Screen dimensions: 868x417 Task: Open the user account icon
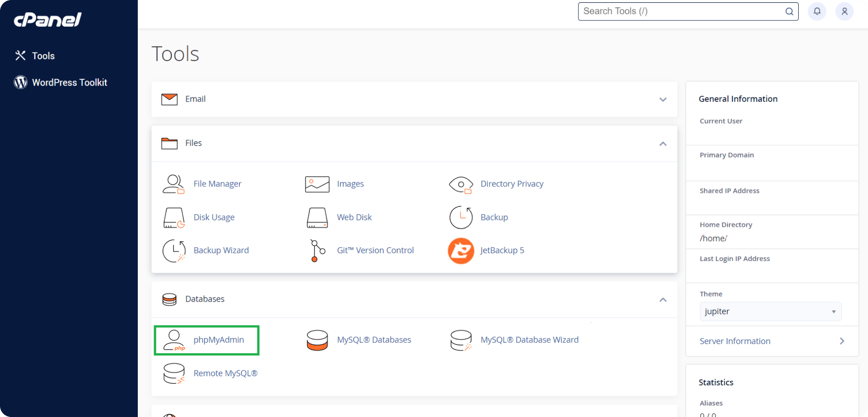click(x=844, y=11)
